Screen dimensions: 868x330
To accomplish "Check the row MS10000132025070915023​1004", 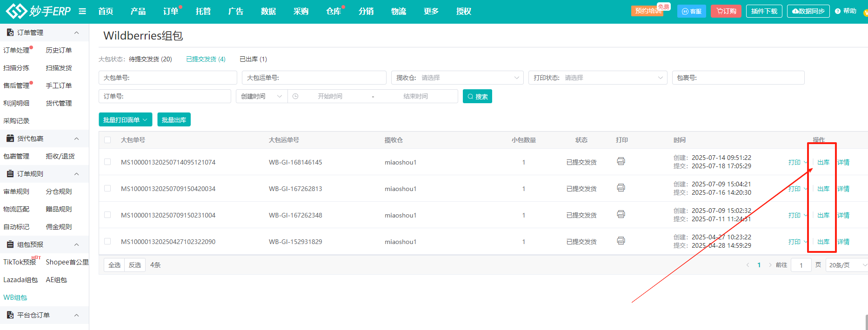I will 107,215.
